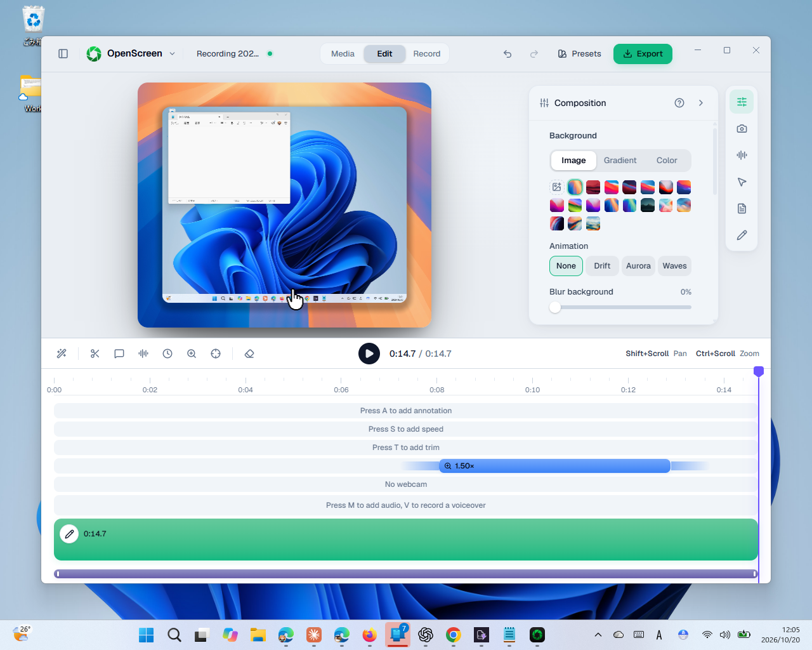Switch background type to Gradient

point(620,161)
